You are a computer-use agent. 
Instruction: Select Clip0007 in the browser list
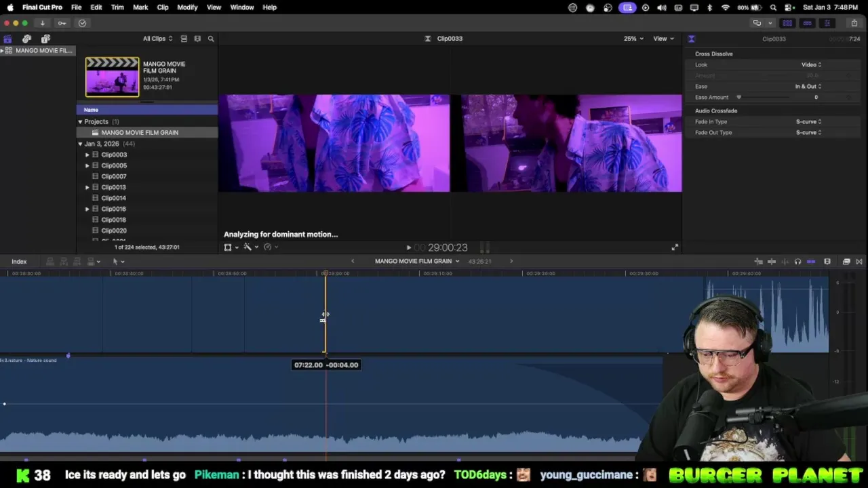point(147,176)
